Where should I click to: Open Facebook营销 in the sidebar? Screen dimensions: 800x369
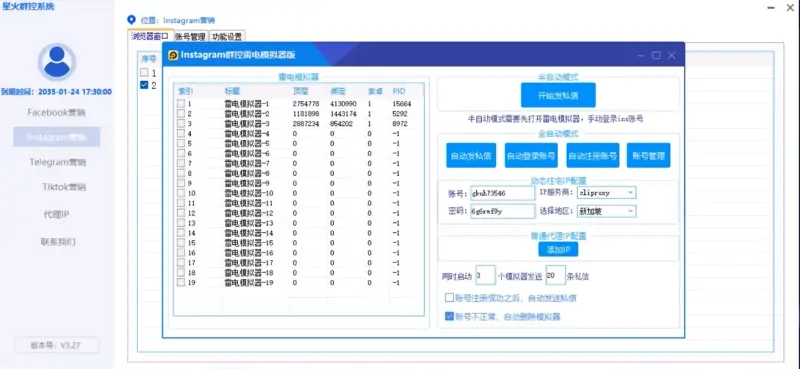pyautogui.click(x=57, y=112)
